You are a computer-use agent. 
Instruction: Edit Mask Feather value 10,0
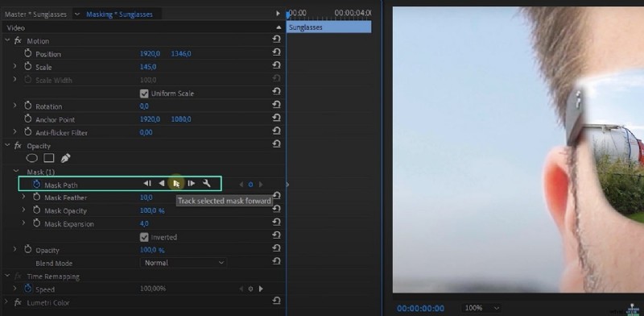click(147, 197)
